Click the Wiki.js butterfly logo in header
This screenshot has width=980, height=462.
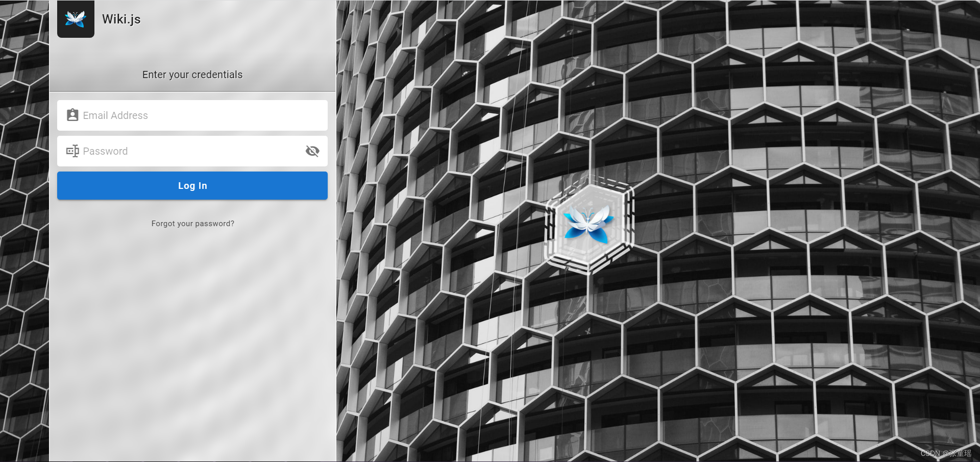pos(76,19)
